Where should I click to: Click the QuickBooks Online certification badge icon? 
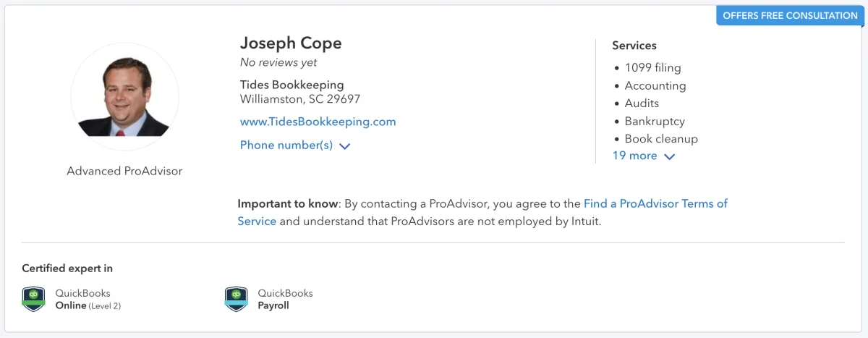coord(33,299)
